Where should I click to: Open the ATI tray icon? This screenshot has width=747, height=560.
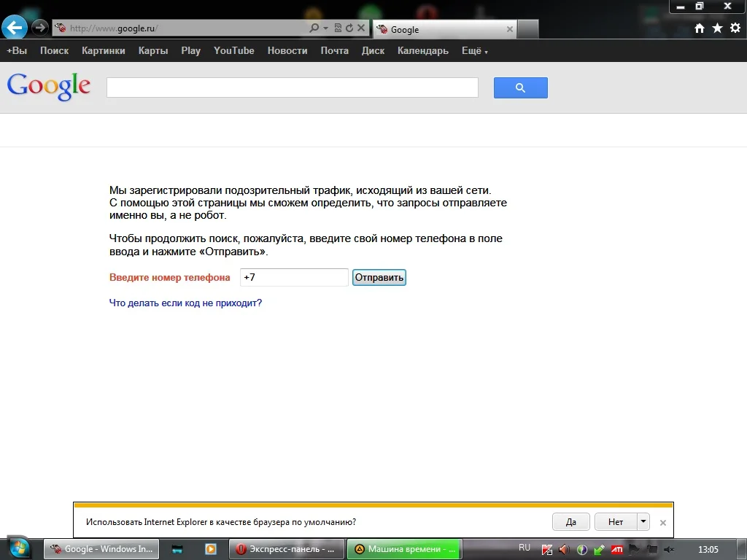tap(617, 550)
